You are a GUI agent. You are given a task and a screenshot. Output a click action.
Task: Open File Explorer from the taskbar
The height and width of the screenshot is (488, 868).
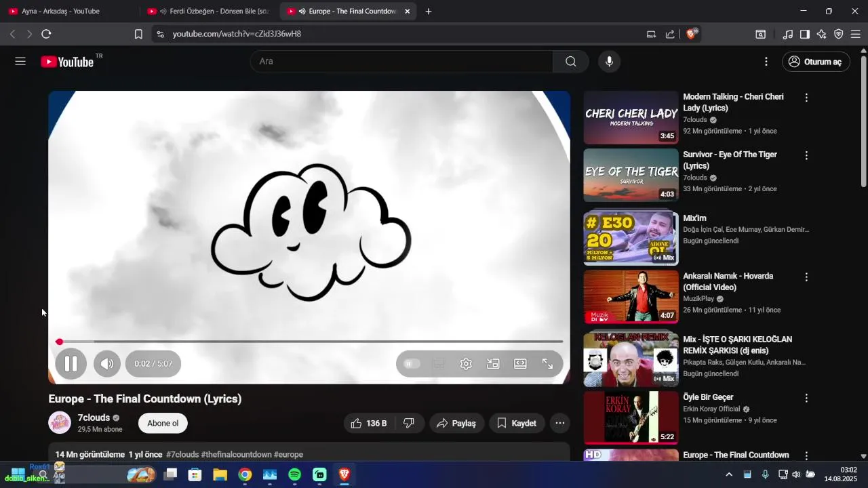click(220, 475)
